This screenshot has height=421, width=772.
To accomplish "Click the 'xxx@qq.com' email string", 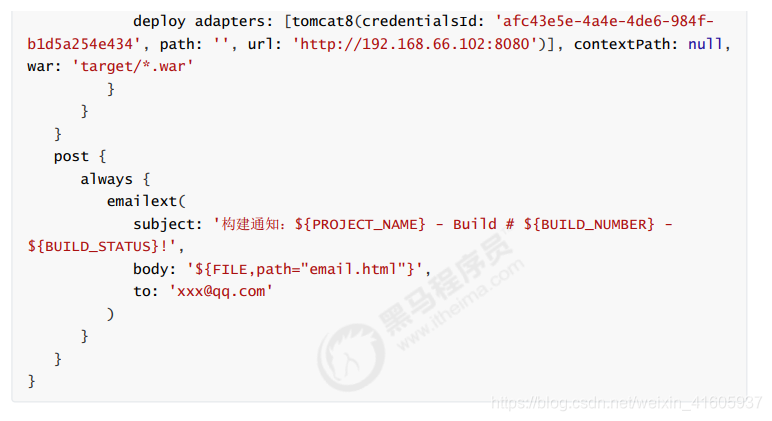I will 221,291.
